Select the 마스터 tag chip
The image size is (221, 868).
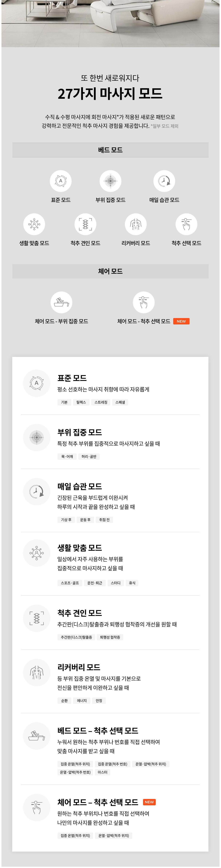[103, 772]
